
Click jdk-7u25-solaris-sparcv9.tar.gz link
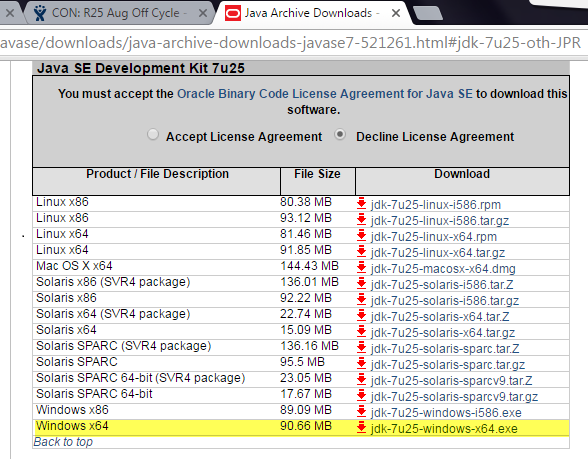coord(454,397)
